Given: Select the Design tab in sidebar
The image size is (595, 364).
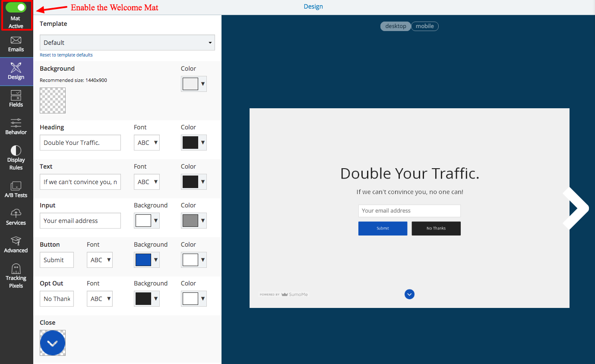Looking at the screenshot, I should [16, 72].
